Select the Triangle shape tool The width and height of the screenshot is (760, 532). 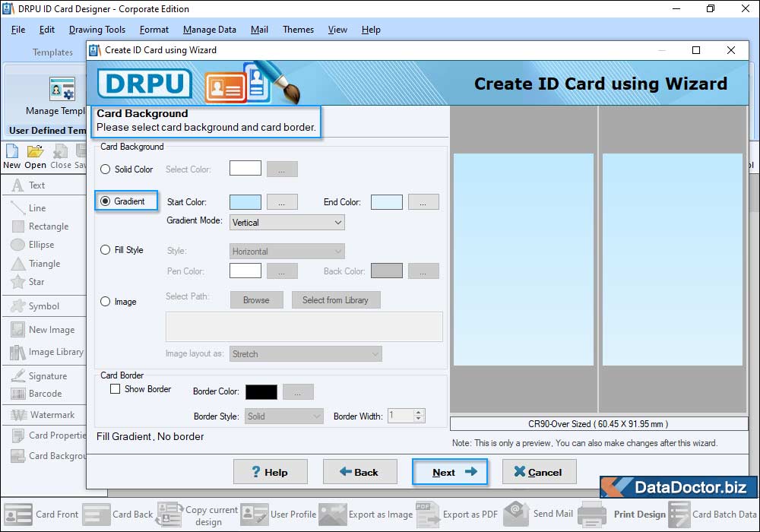coord(36,264)
